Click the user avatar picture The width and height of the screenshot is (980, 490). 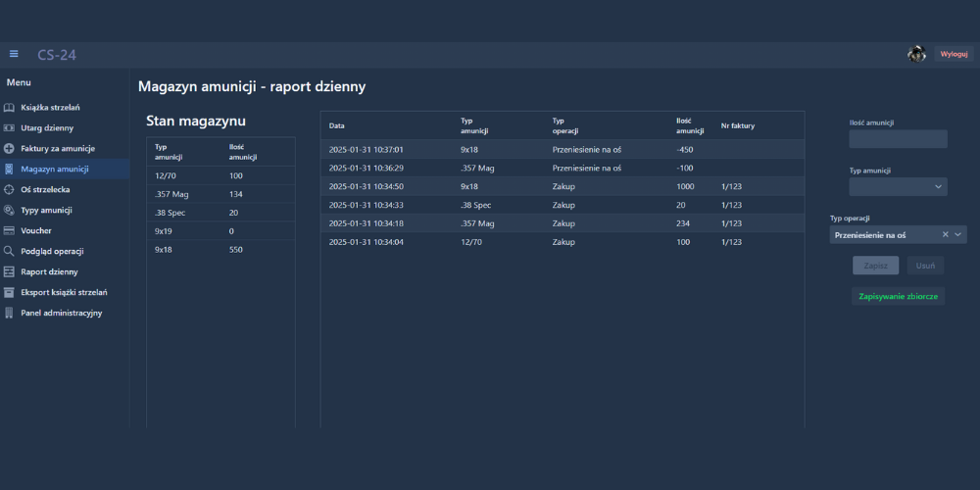(x=916, y=54)
